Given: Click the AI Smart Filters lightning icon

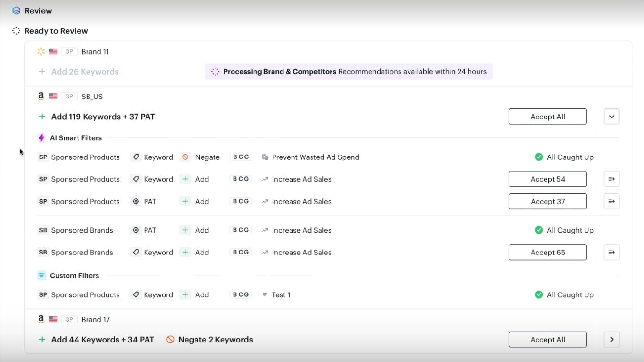Looking at the screenshot, I should click(x=41, y=138).
